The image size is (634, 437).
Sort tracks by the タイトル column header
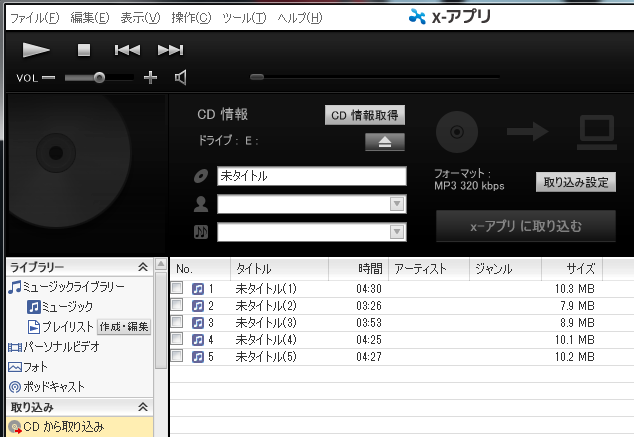(279, 269)
